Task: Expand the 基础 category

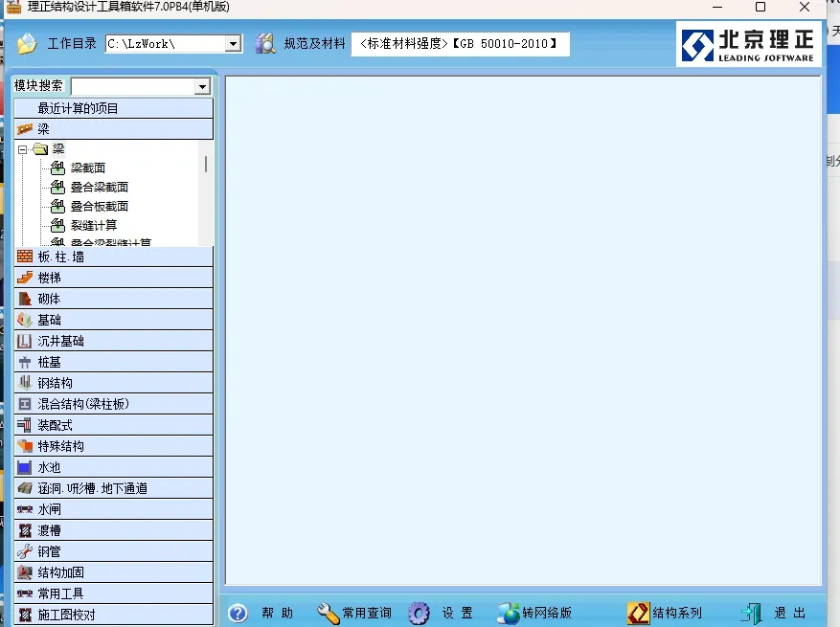Action: 114,320
